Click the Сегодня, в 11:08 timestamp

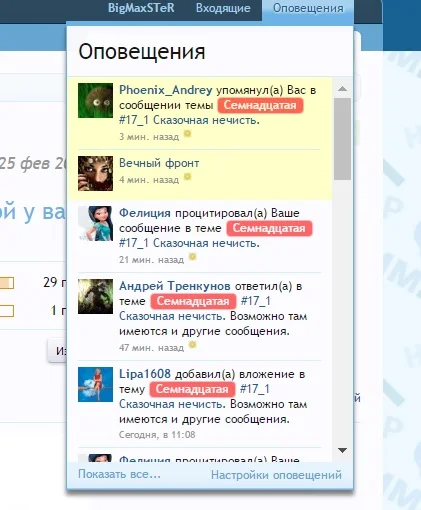pos(157,435)
